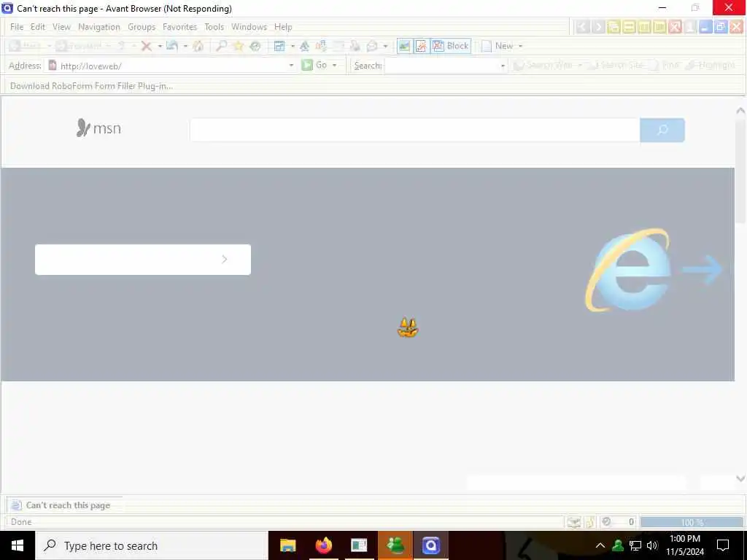Click the AA text size icon
This screenshot has height=560, width=747.
click(304, 46)
